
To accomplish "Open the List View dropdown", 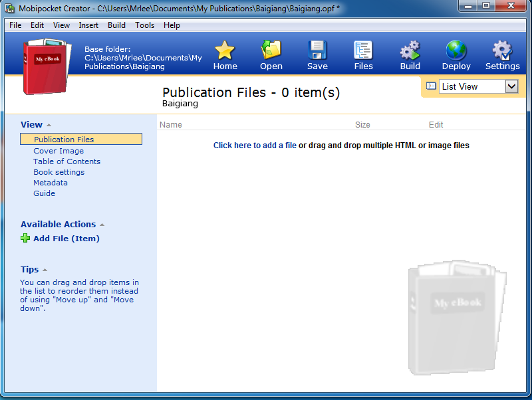I will 511,86.
